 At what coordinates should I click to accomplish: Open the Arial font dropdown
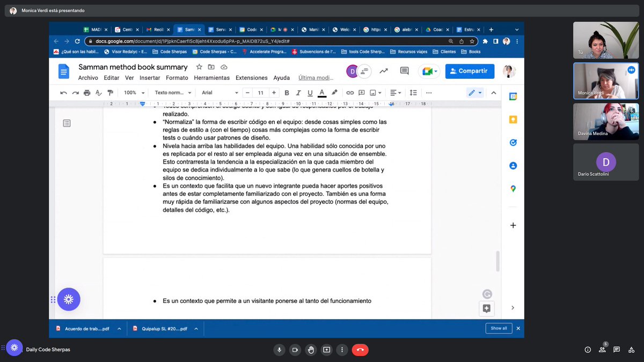[x=220, y=93]
